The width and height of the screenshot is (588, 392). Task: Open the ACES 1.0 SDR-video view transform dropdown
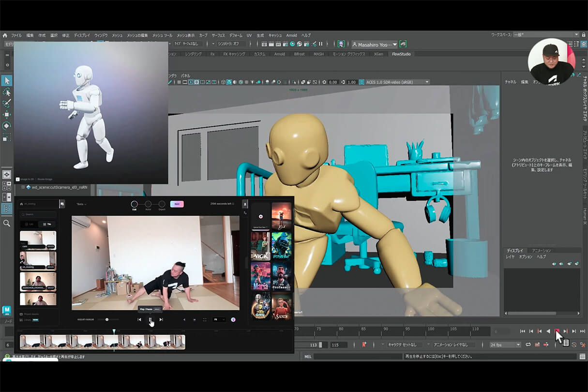pyautogui.click(x=397, y=82)
